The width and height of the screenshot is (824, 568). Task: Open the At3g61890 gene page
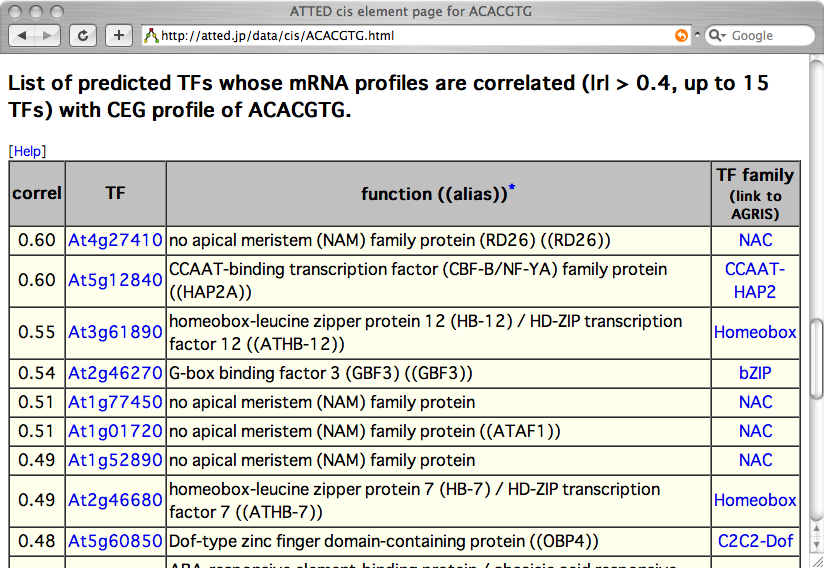(115, 332)
